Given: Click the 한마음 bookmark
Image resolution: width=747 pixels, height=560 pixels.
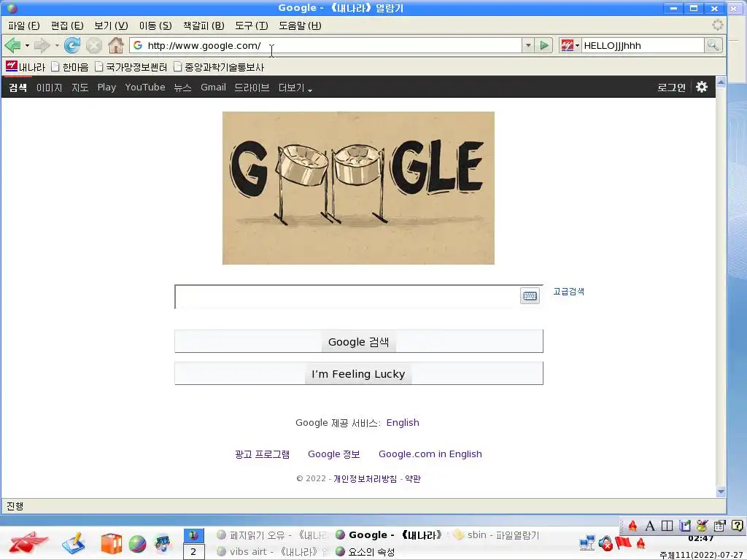Looking at the screenshot, I should pyautogui.click(x=70, y=67).
